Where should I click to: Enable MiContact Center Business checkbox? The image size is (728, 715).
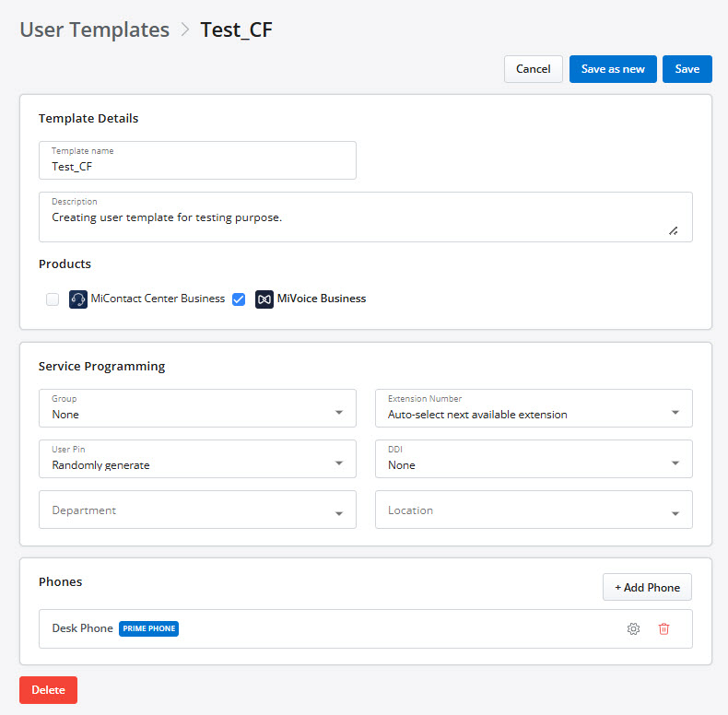coord(53,299)
